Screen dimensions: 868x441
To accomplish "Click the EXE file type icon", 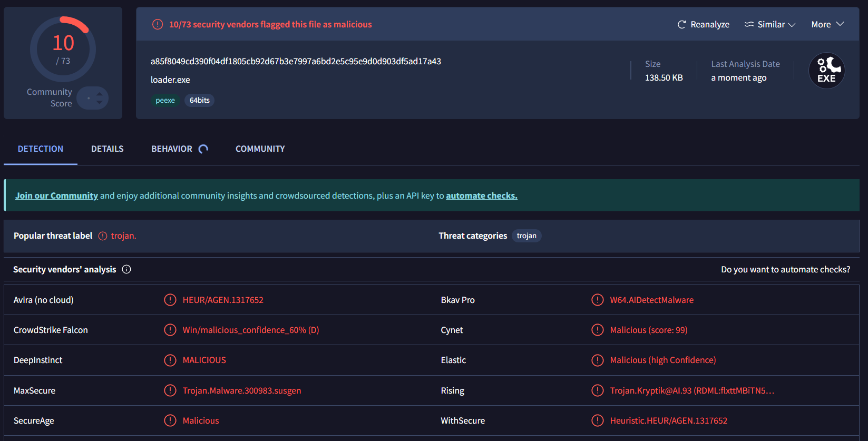I will tap(827, 71).
